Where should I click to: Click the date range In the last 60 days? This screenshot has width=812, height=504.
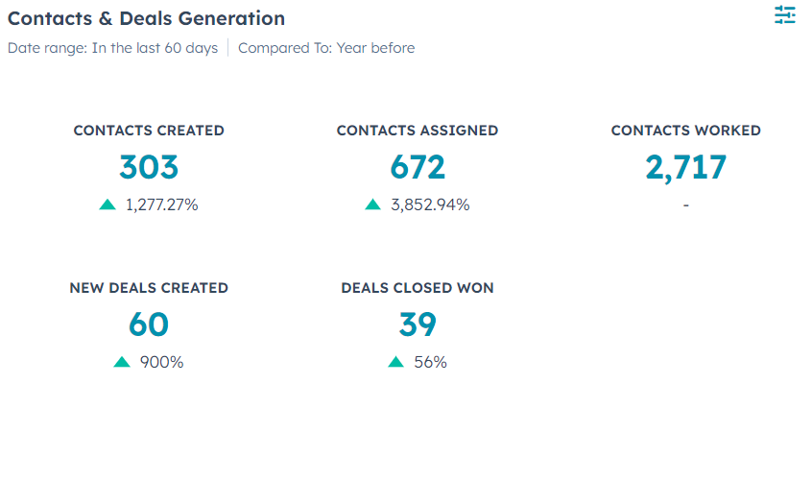pos(112,48)
